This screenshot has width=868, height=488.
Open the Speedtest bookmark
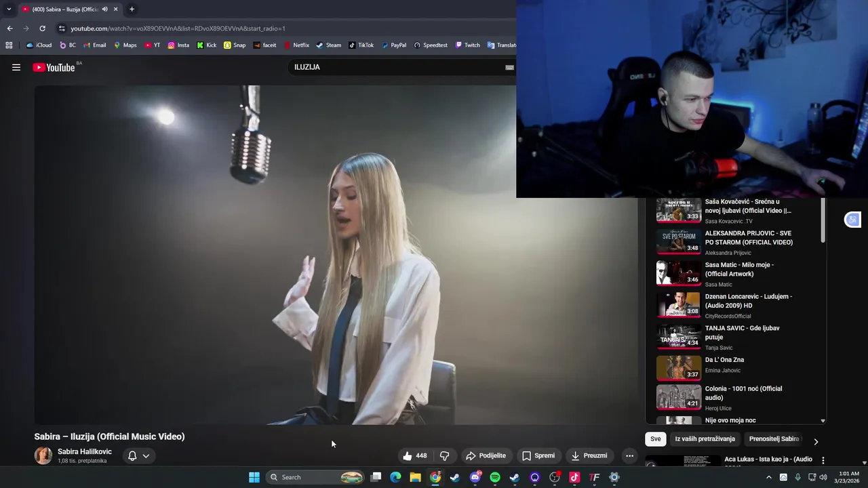pyautogui.click(x=431, y=45)
